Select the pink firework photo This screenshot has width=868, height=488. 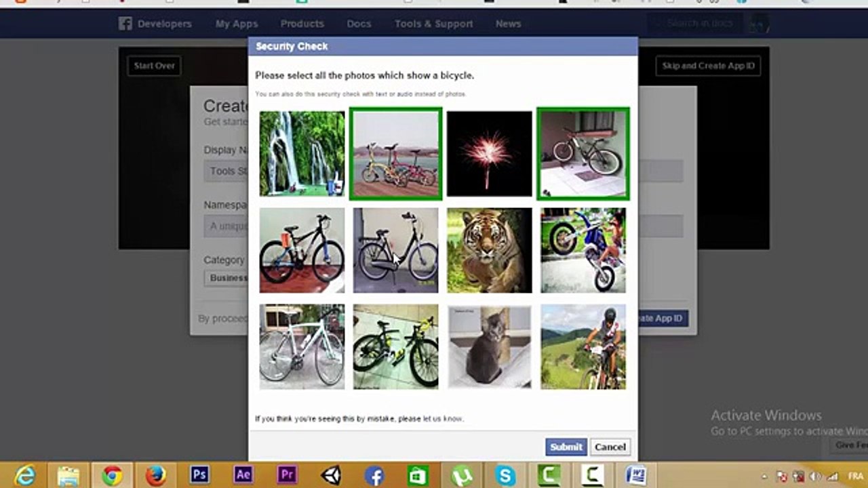pyautogui.click(x=489, y=154)
